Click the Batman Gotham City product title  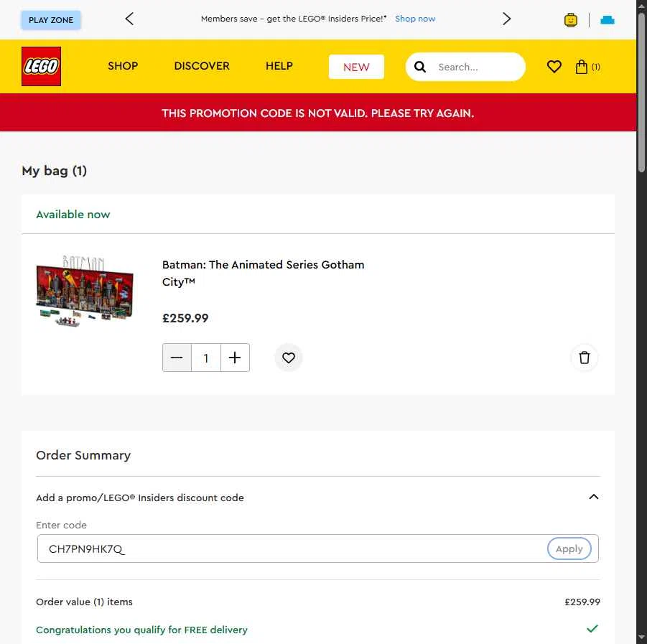(x=263, y=273)
